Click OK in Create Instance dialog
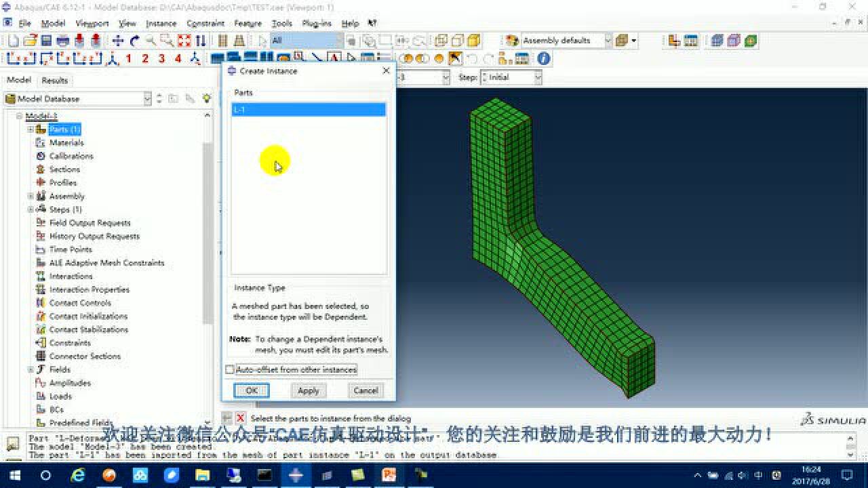The image size is (868, 488). (x=252, y=390)
